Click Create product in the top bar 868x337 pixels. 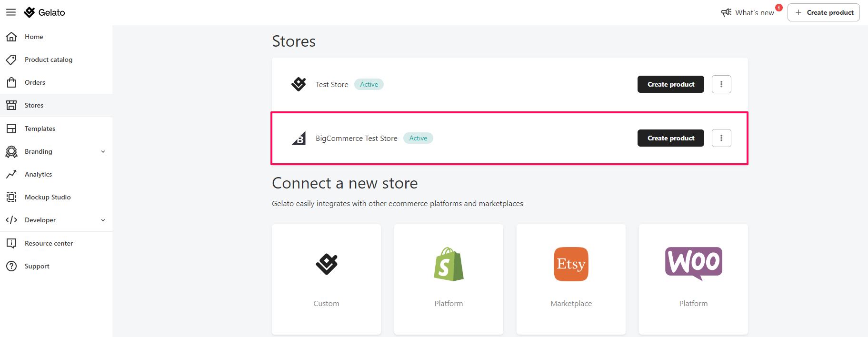[x=823, y=12]
